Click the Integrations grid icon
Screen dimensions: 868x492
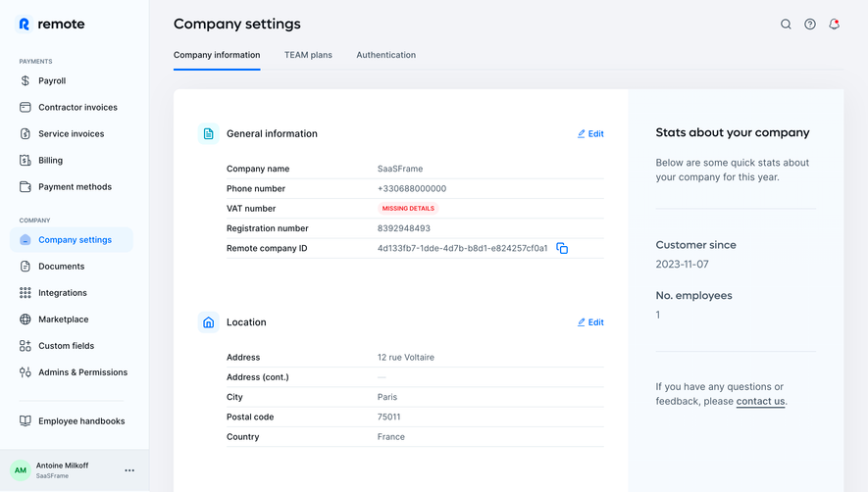point(25,293)
